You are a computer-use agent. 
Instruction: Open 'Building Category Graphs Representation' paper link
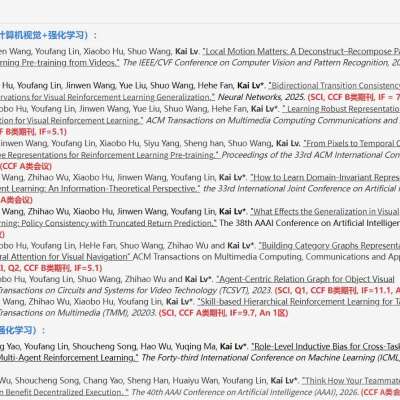point(329,246)
